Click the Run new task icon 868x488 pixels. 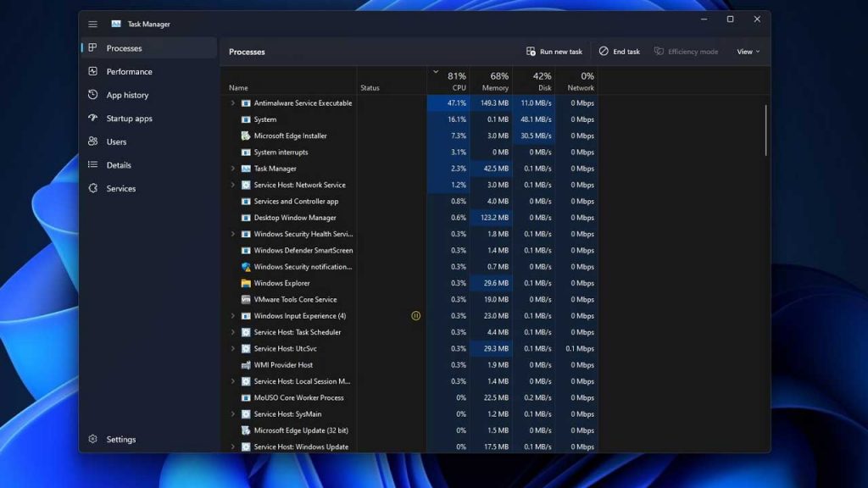point(531,52)
